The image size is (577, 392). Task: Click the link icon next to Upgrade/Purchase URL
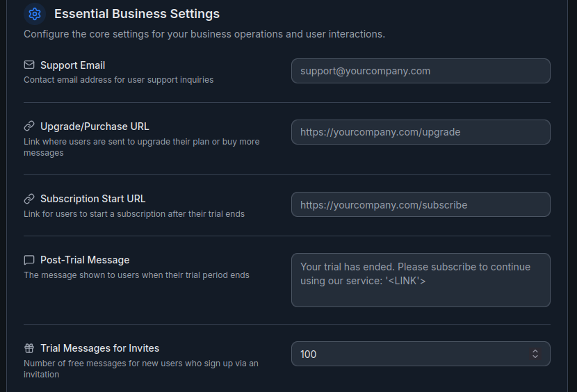tap(29, 126)
